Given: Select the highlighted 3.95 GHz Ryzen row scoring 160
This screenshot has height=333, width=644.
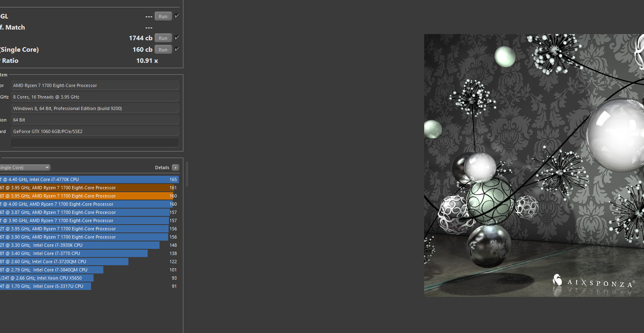Looking at the screenshot, I should (89, 196).
